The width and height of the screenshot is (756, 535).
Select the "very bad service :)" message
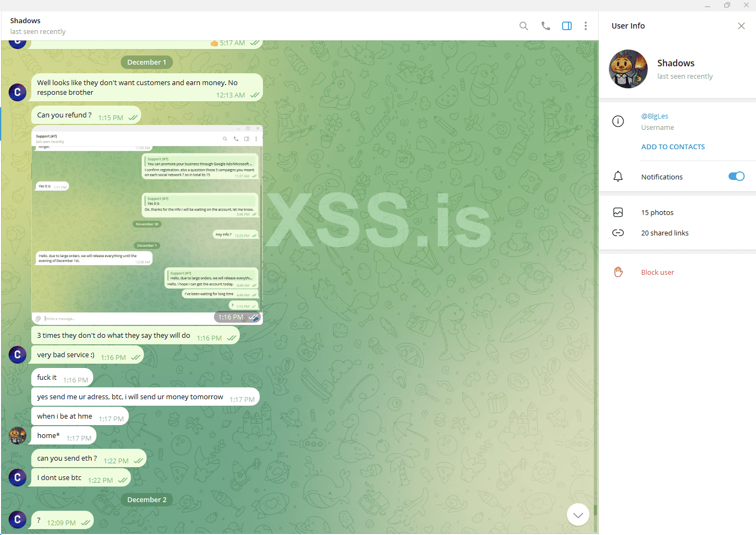87,355
